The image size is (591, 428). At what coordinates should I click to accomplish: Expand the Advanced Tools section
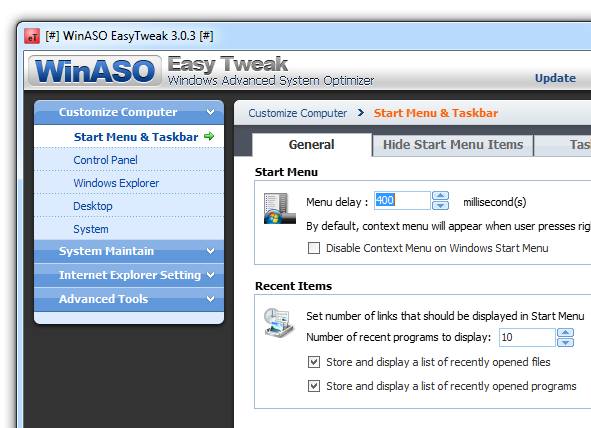(x=129, y=300)
